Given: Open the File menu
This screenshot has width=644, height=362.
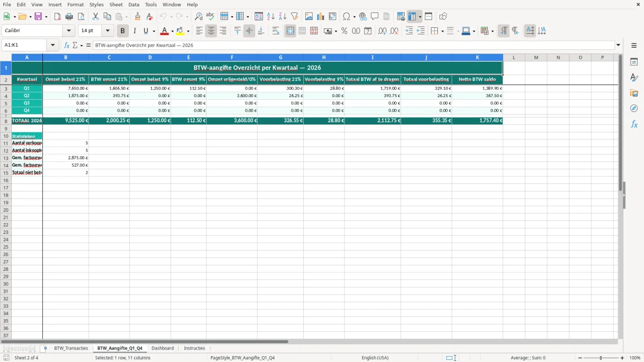Looking at the screenshot, I should tap(7, 4).
